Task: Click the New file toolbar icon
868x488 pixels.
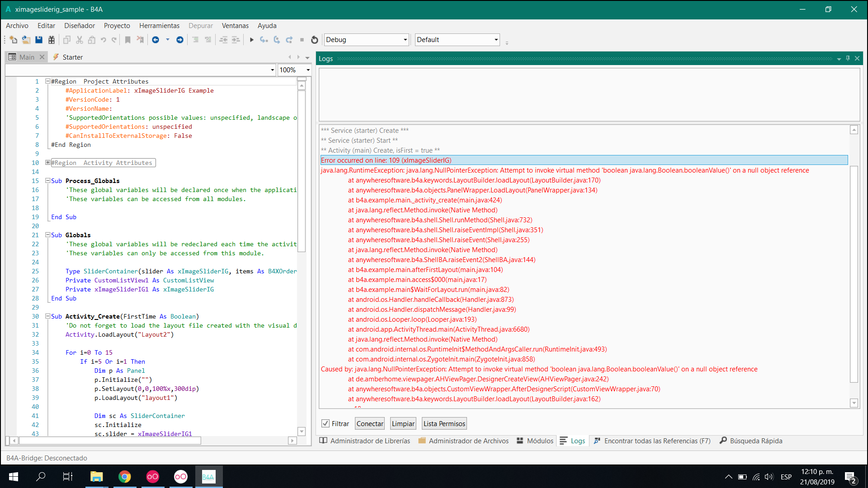Action: (13, 40)
